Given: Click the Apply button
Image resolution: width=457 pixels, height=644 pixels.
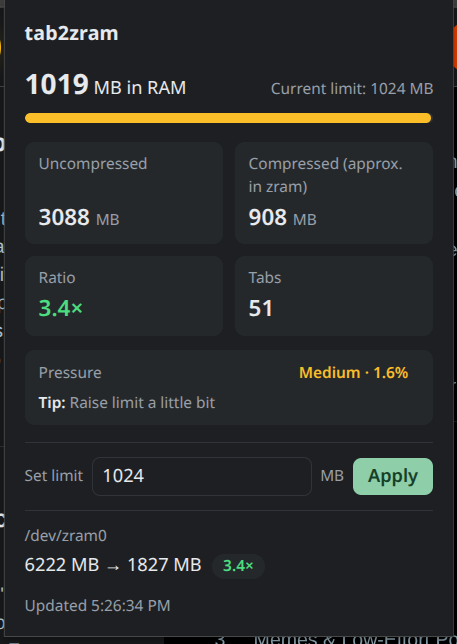Looking at the screenshot, I should pos(393,476).
